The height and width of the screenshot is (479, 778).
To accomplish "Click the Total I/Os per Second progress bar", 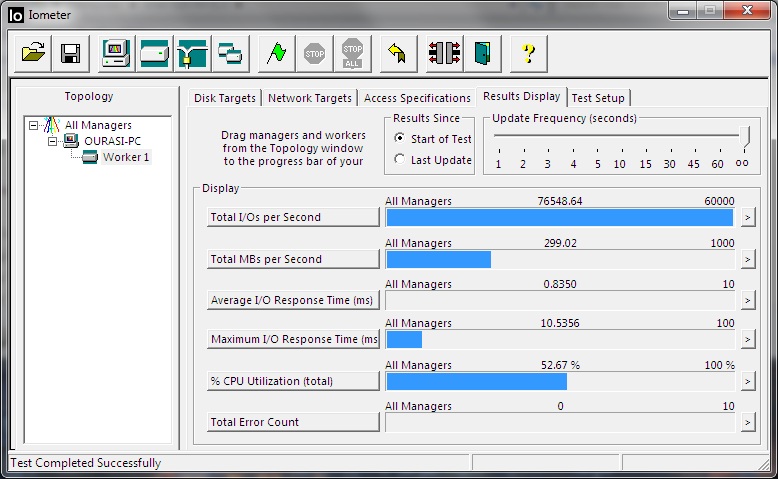I will click(x=560, y=217).
